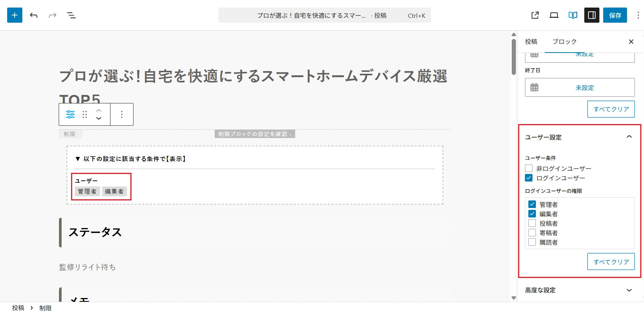Select the ブロック sidebar tab

tap(564, 42)
